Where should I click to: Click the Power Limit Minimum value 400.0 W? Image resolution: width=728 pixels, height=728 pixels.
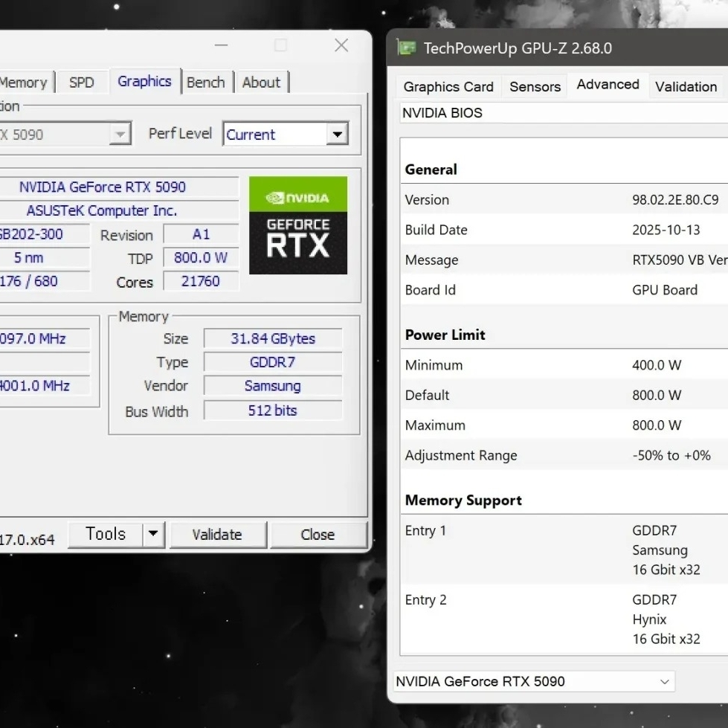click(657, 365)
